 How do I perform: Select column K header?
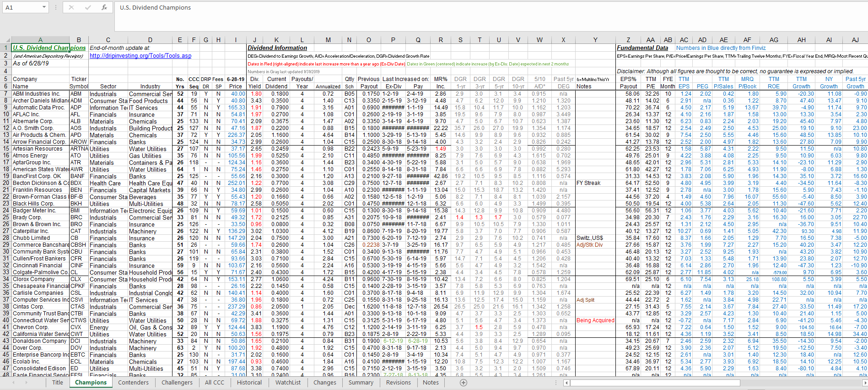[x=277, y=40]
